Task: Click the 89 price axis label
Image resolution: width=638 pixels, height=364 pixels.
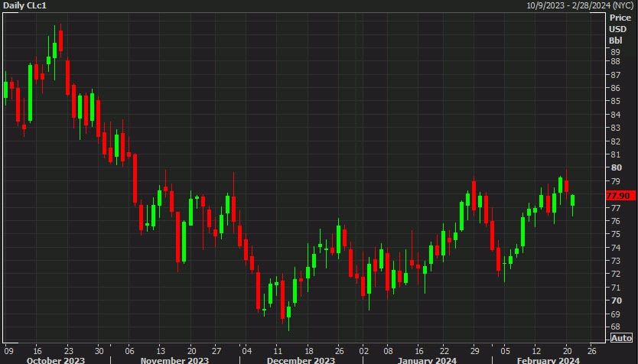Action: point(615,52)
